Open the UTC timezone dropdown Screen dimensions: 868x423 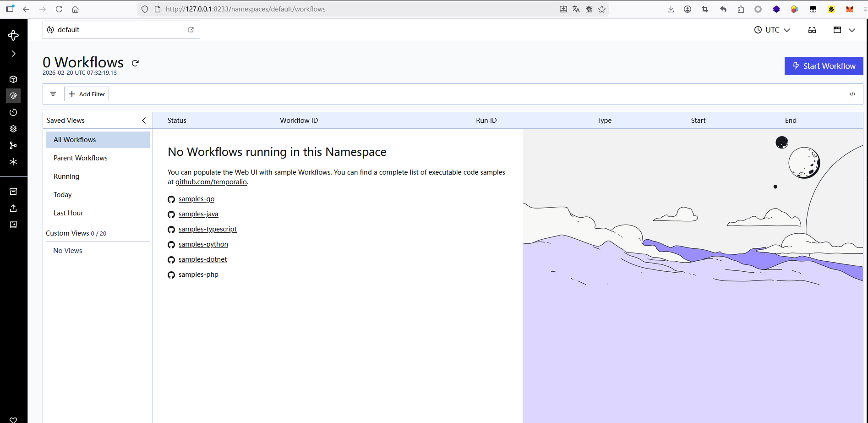tap(772, 30)
